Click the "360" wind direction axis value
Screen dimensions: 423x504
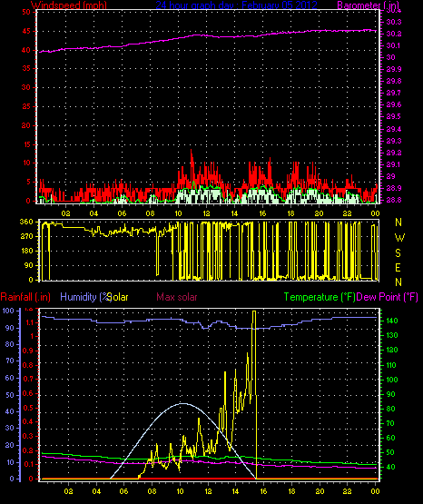(26, 222)
